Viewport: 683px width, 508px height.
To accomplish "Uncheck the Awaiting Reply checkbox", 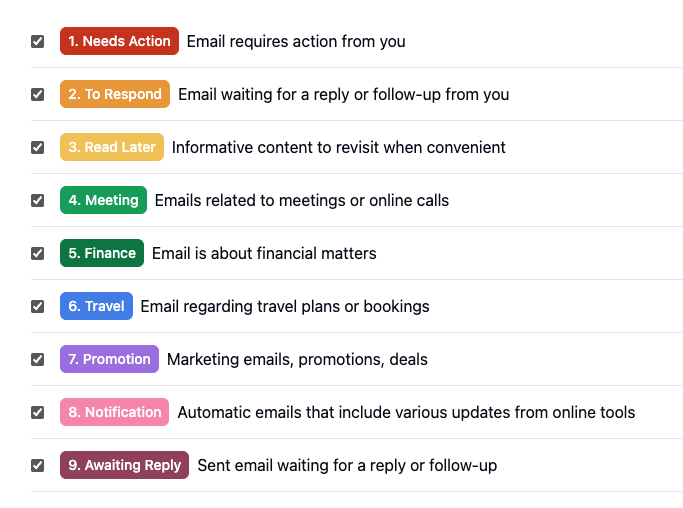I will click(37, 465).
